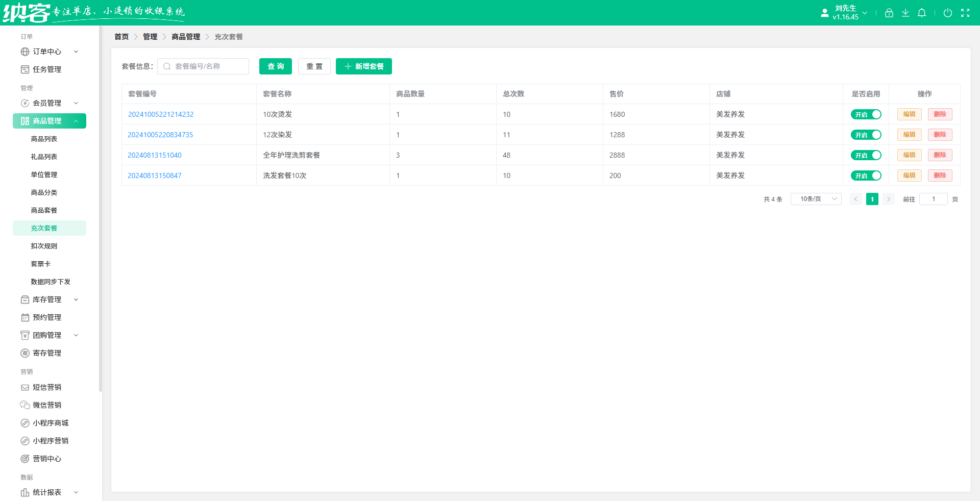
Task: Click the 纳客 logo
Action: (27, 13)
